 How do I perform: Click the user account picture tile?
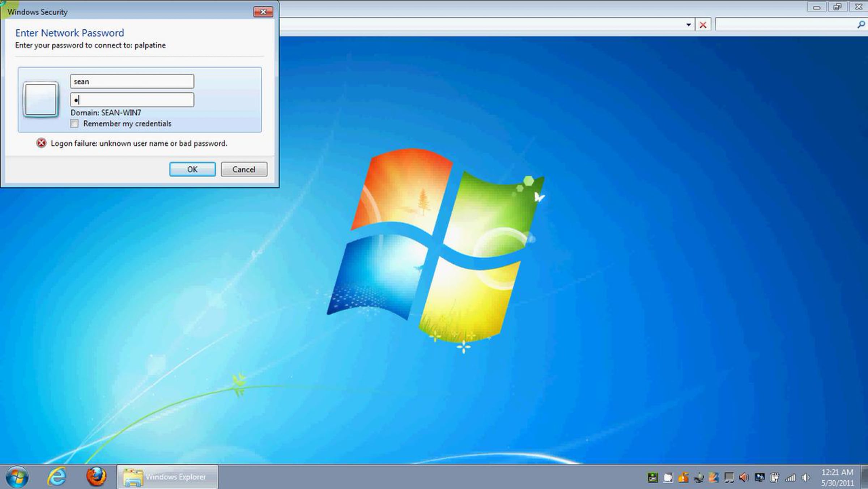click(x=41, y=99)
